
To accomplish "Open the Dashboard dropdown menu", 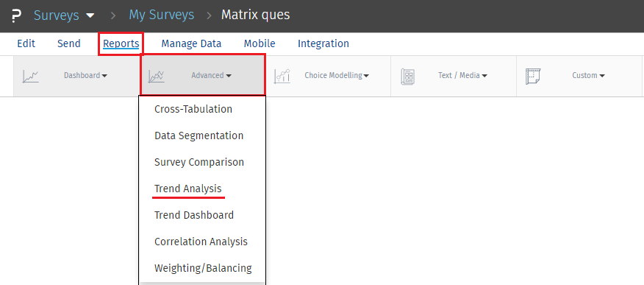I will (86, 75).
